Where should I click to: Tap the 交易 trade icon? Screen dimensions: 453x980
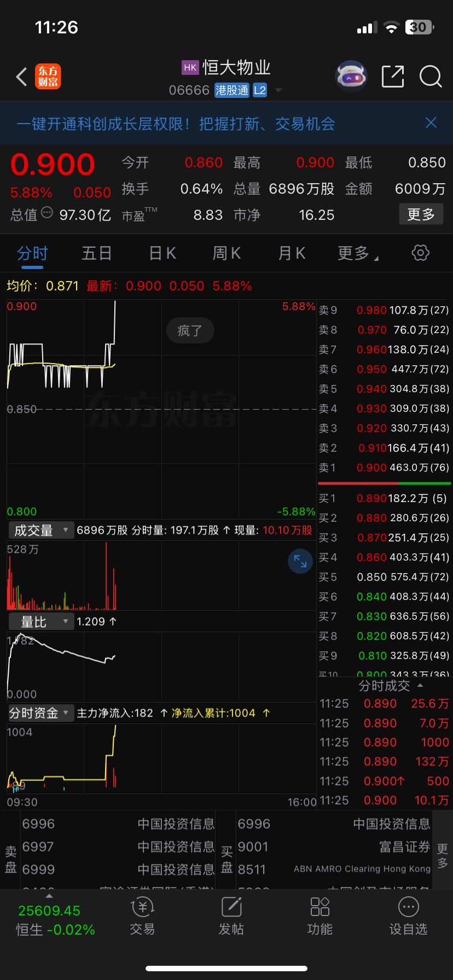point(142,917)
